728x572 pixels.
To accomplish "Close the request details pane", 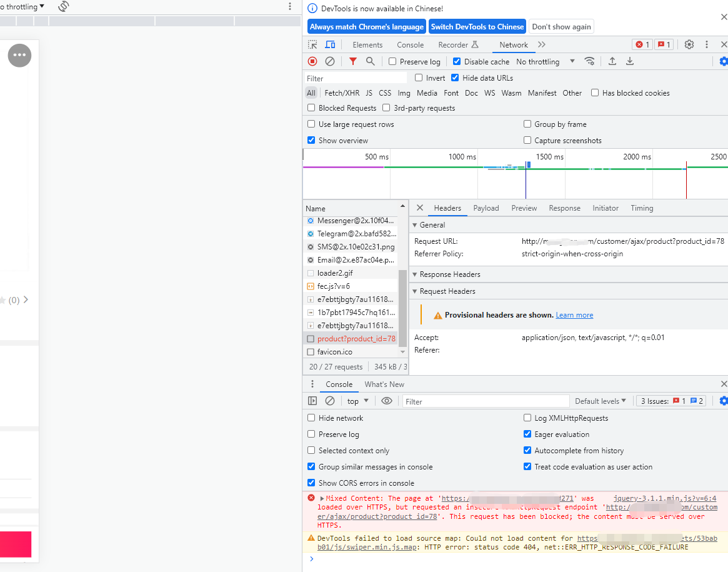I will click(x=420, y=208).
